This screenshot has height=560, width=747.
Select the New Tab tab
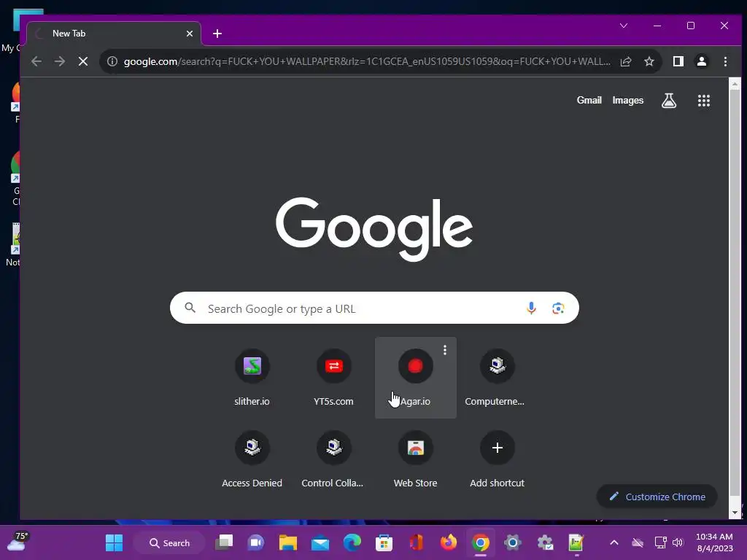pyautogui.click(x=115, y=34)
